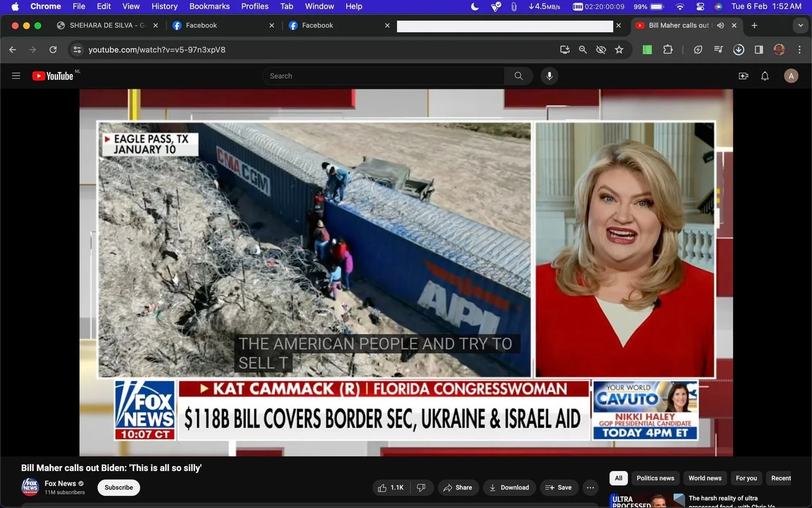Screen dimensions: 812x508
Task: Bookmark this page with the star icon
Action: click(x=619, y=50)
